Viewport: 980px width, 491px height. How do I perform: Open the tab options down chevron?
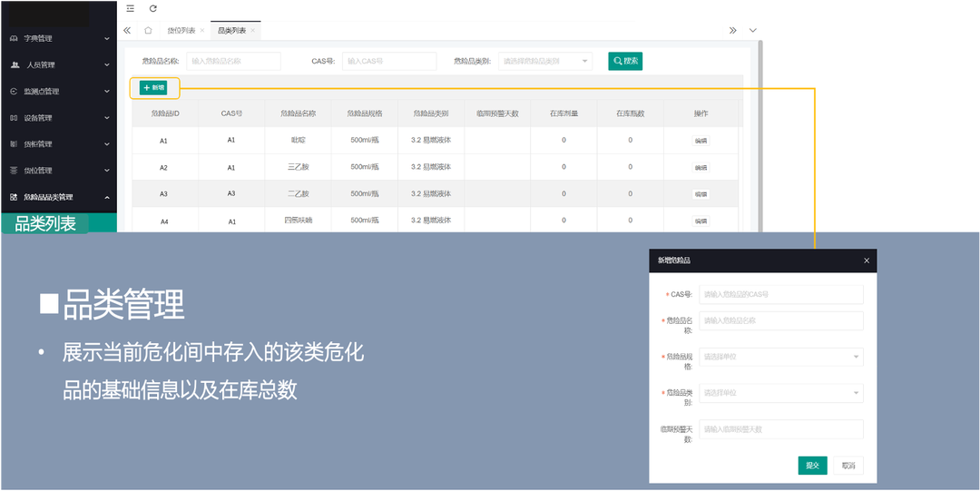752,30
